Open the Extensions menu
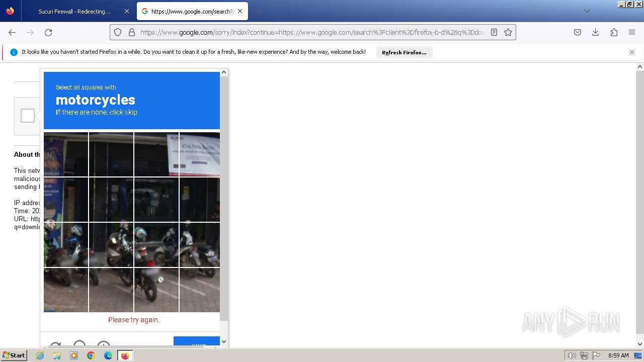644x362 pixels. [614, 32]
